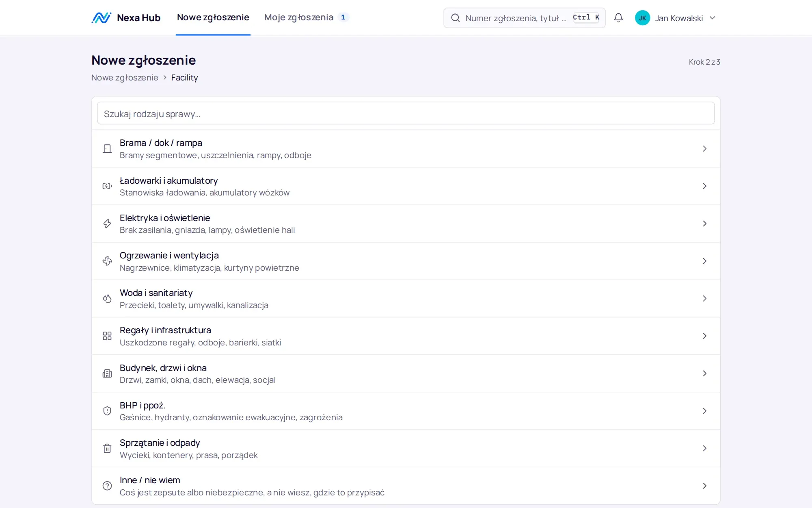Open Regały i infrastruktura via its chevron
The height and width of the screenshot is (508, 812).
tap(705, 336)
